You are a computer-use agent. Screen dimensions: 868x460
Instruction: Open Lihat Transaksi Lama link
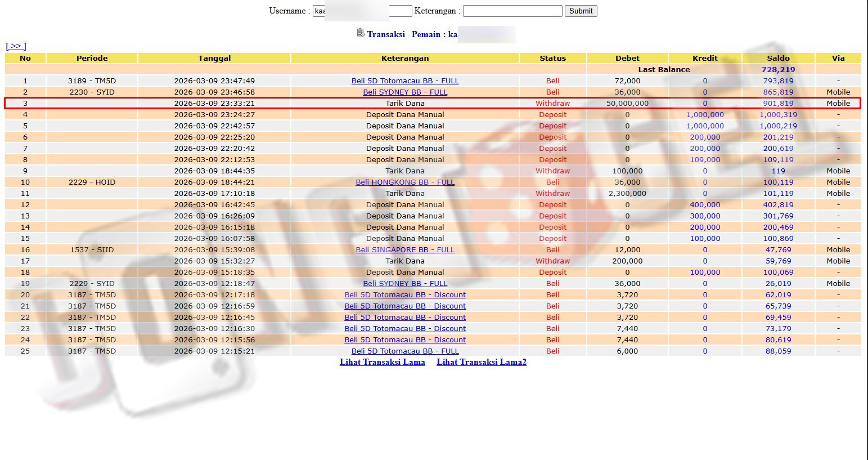click(x=382, y=362)
